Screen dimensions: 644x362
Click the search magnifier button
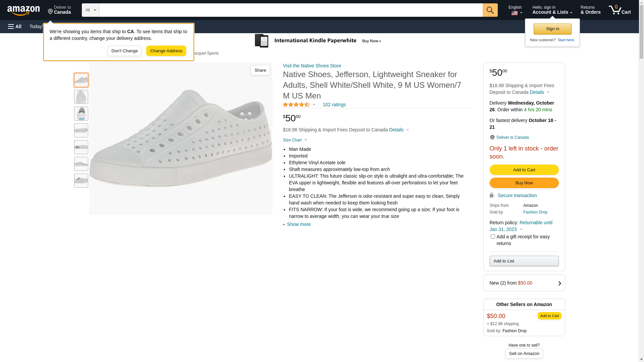(x=490, y=10)
